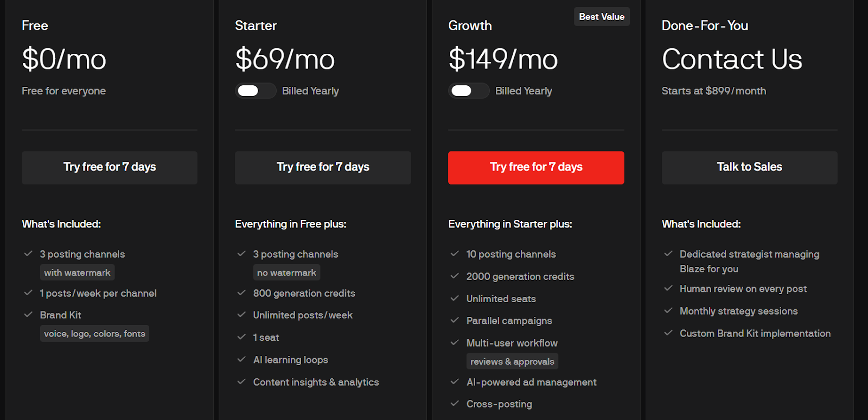Click the voice, logo, colors, fonts tag

(94, 333)
